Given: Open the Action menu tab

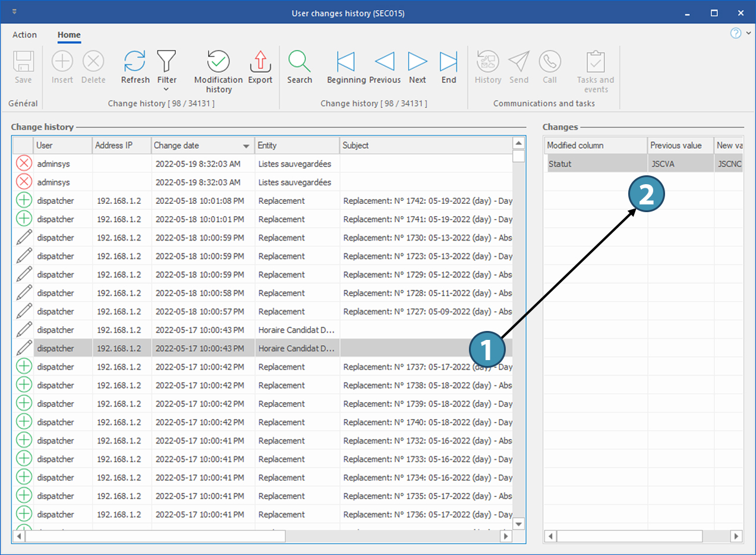Looking at the screenshot, I should coord(24,35).
